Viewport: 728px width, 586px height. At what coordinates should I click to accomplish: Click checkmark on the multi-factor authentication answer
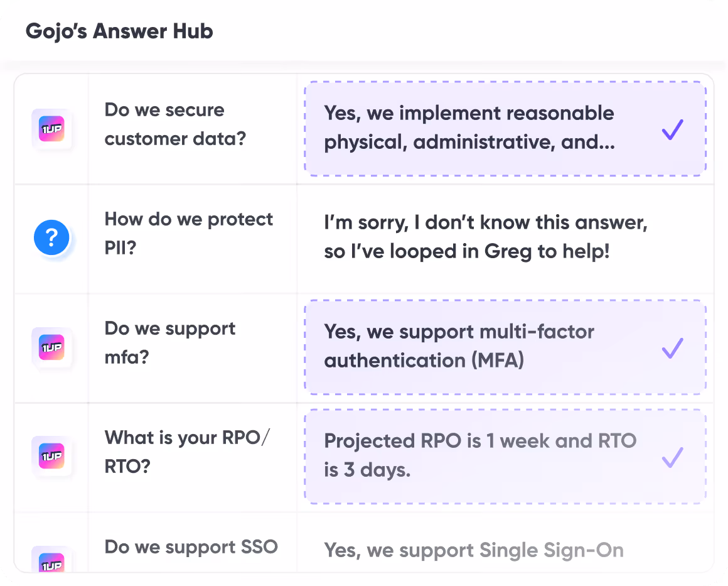pyautogui.click(x=672, y=348)
